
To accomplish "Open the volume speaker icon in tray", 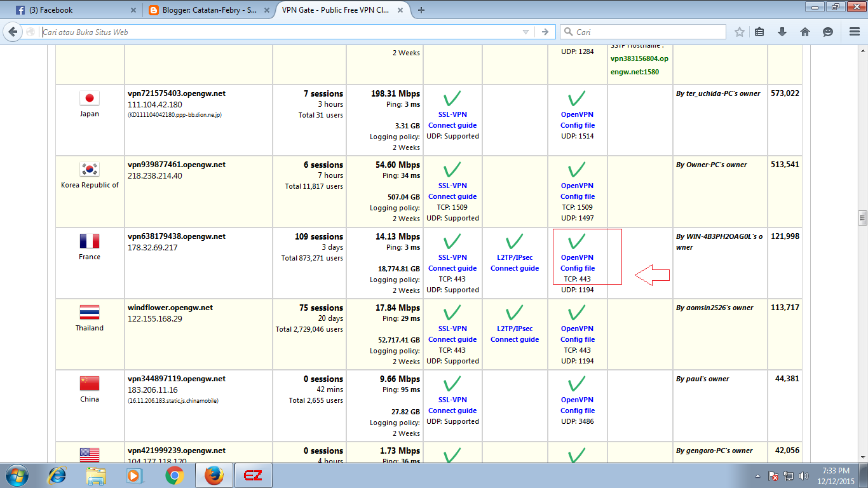I will [x=804, y=476].
